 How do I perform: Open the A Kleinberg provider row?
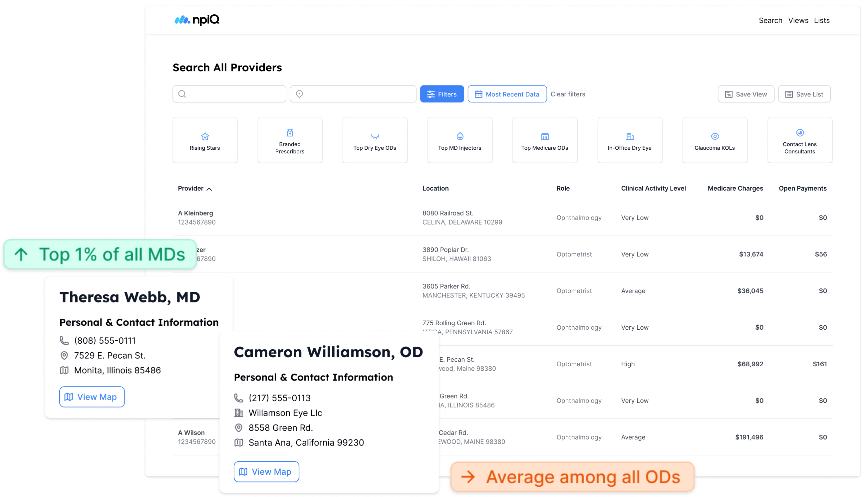[195, 213]
